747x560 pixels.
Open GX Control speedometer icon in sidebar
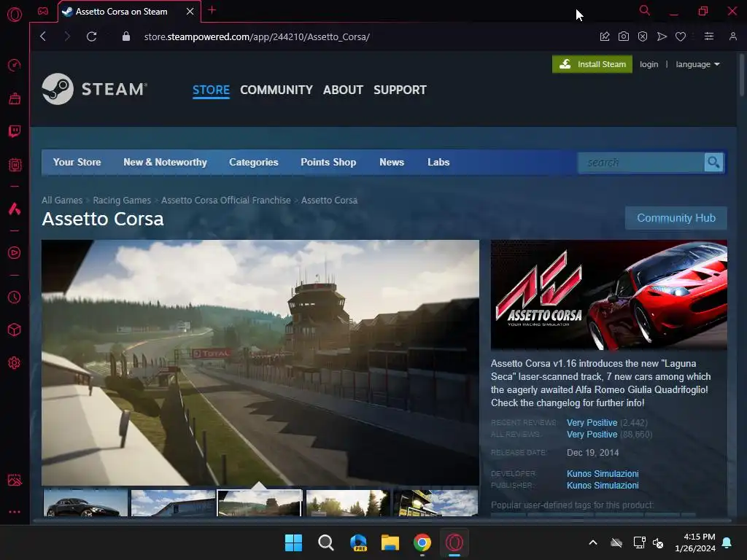click(x=15, y=65)
